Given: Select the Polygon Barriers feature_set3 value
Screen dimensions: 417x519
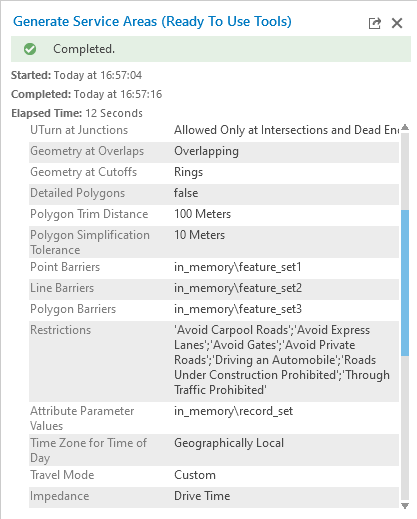Looking at the screenshot, I should point(238,309).
